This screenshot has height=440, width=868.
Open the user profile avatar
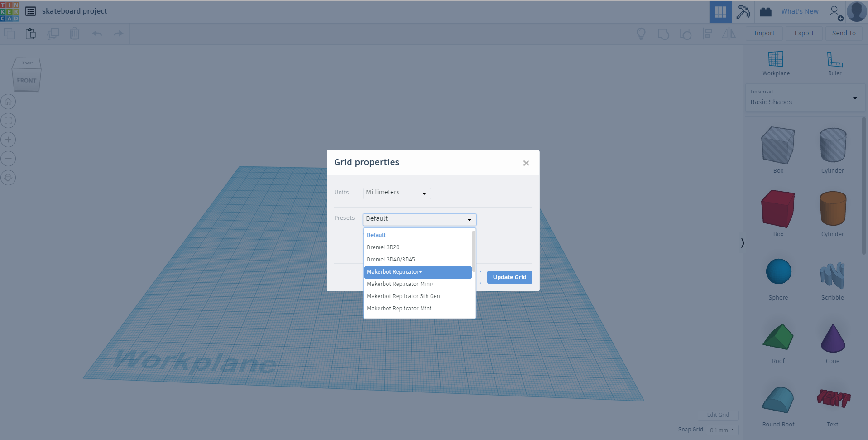click(857, 12)
